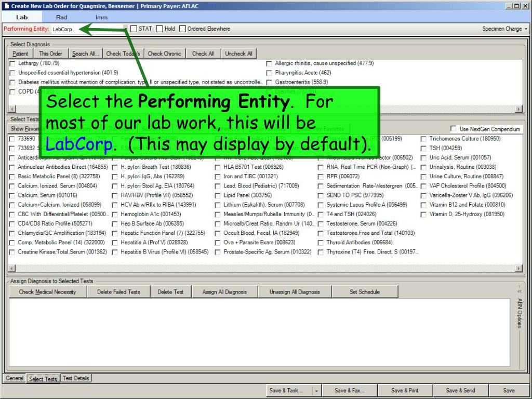Screen dimensions: 532x399
Task: Click Check All diagnoses button
Action: [x=203, y=54]
